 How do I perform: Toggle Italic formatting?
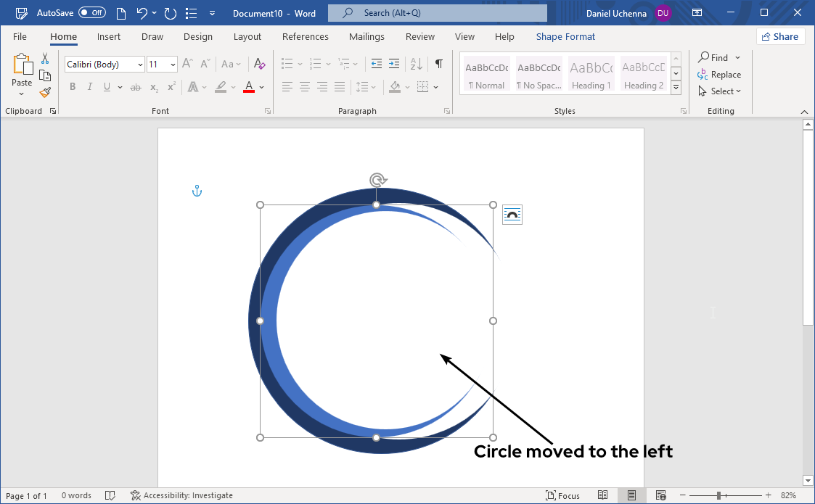click(x=90, y=87)
